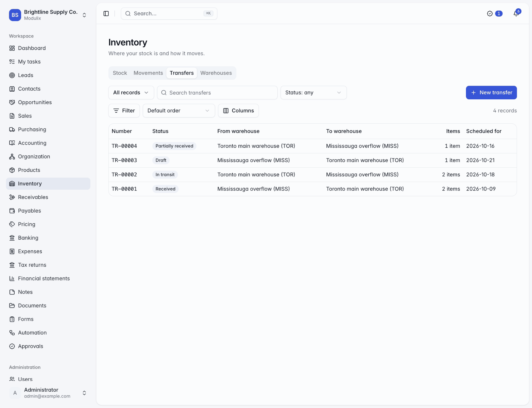Switch to the Stock tab
This screenshot has height=408, width=532.
pos(120,73)
